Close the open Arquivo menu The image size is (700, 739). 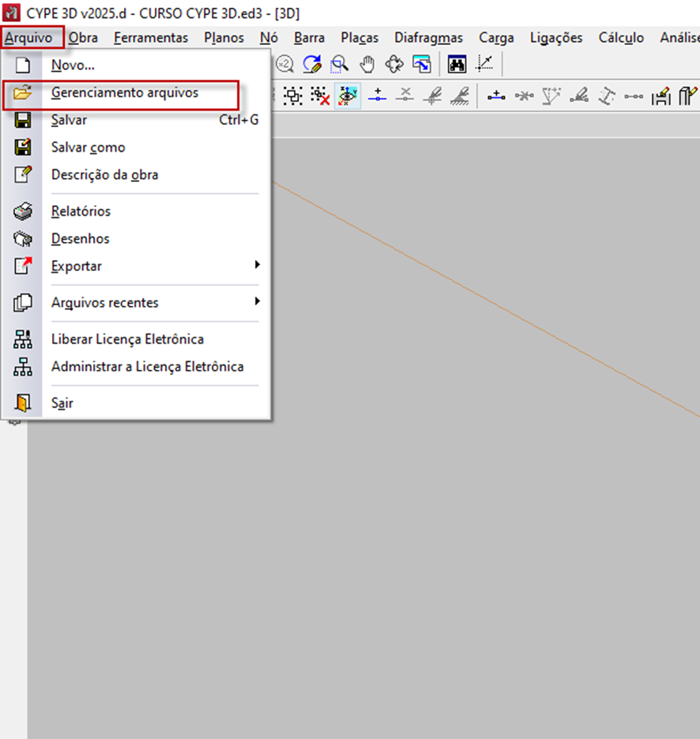coord(28,38)
